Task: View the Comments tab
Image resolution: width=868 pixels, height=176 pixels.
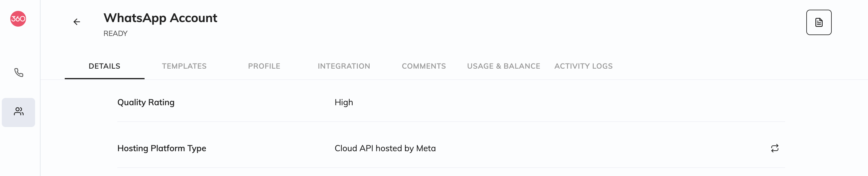Action: (x=423, y=66)
